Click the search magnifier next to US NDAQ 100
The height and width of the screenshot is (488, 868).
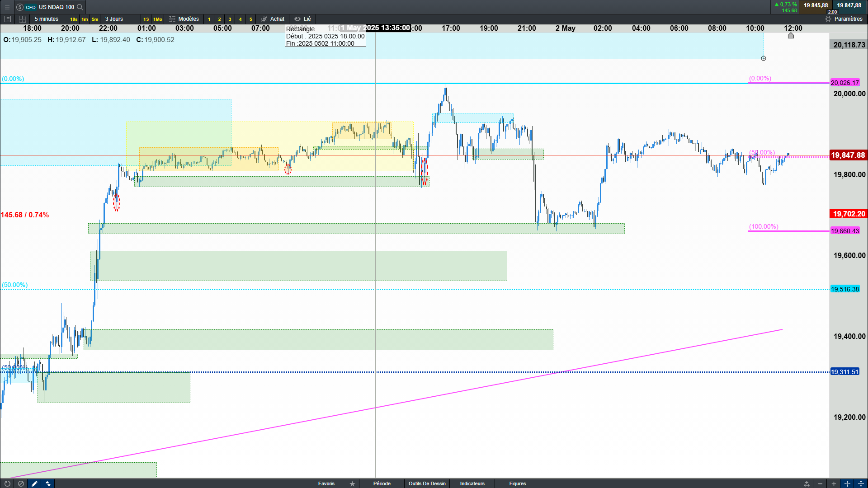[x=80, y=7]
